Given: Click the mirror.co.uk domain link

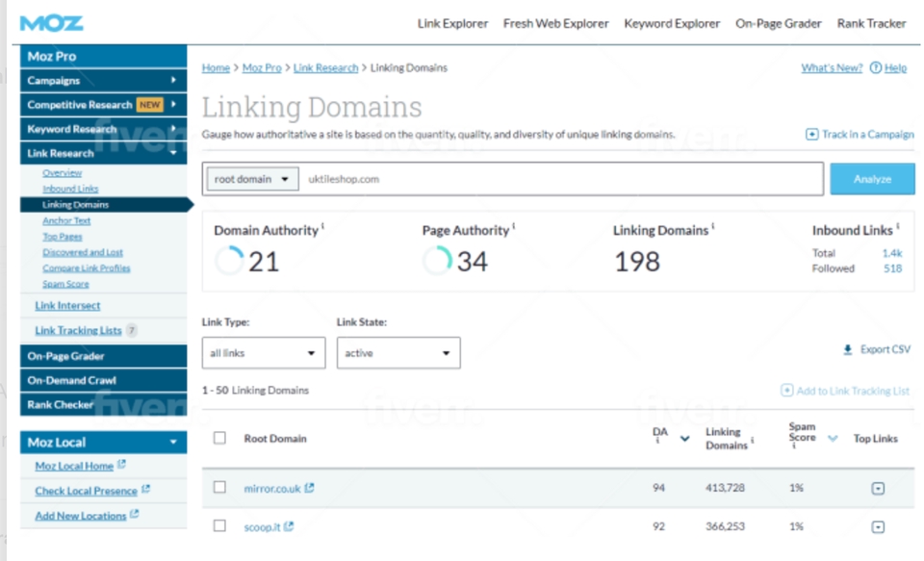Looking at the screenshot, I should coord(272,489).
